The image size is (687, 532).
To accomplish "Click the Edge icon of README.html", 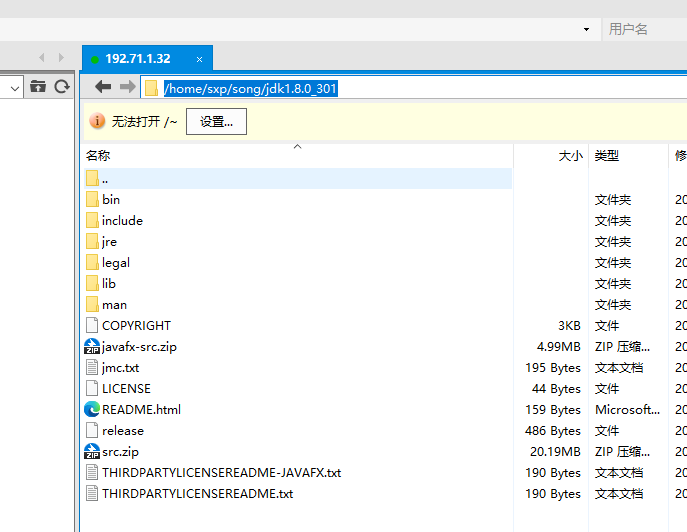I will coord(92,409).
